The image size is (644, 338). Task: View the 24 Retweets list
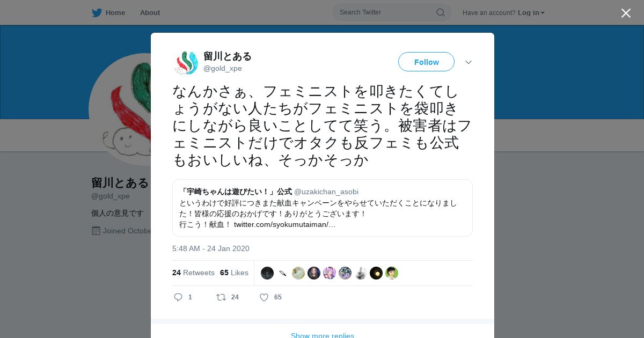(193, 273)
